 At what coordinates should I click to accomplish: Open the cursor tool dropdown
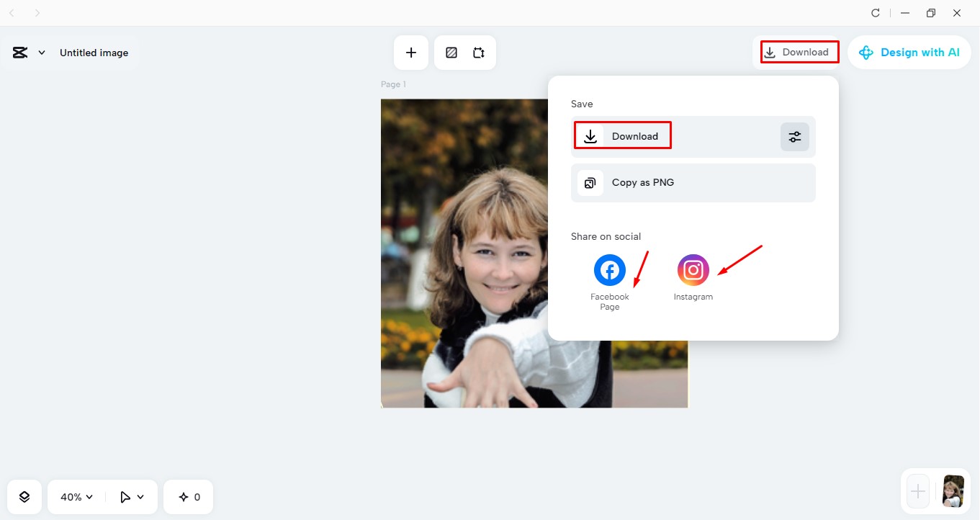tap(131, 496)
